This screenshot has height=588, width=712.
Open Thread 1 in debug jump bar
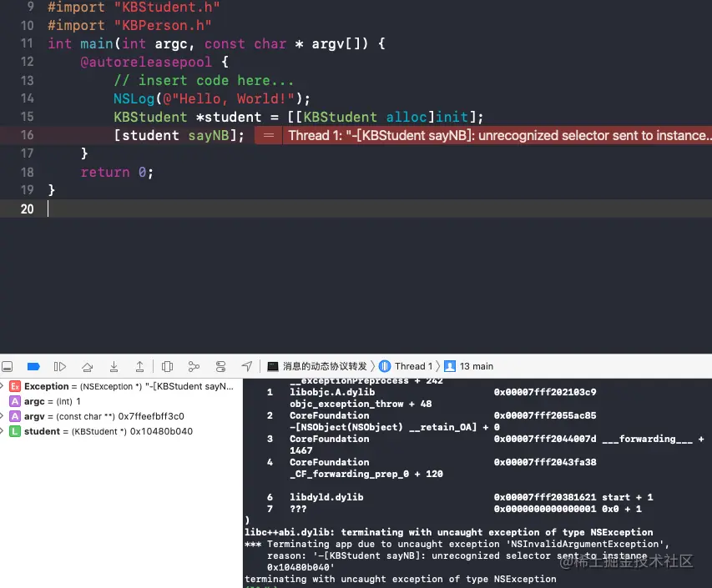(x=413, y=366)
